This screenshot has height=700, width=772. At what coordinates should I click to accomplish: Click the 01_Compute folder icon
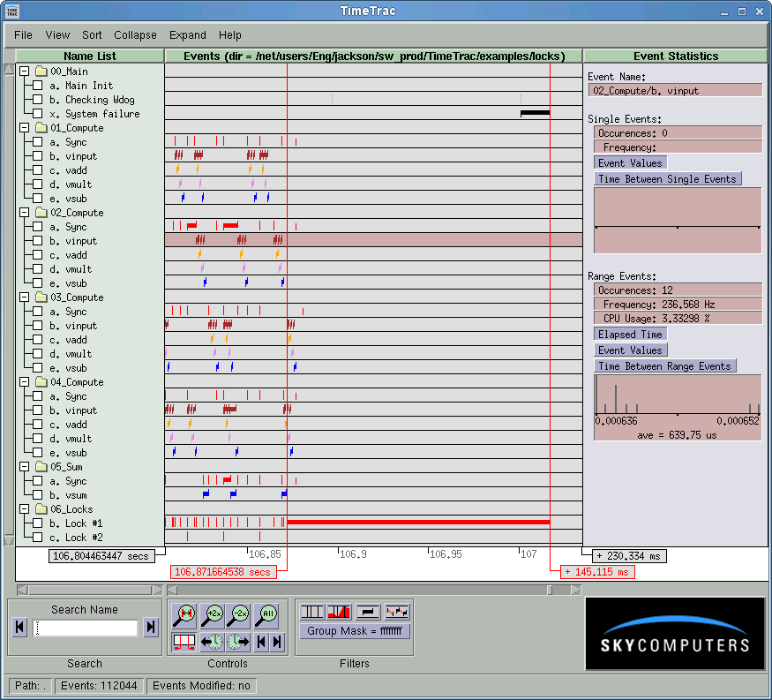(x=41, y=128)
